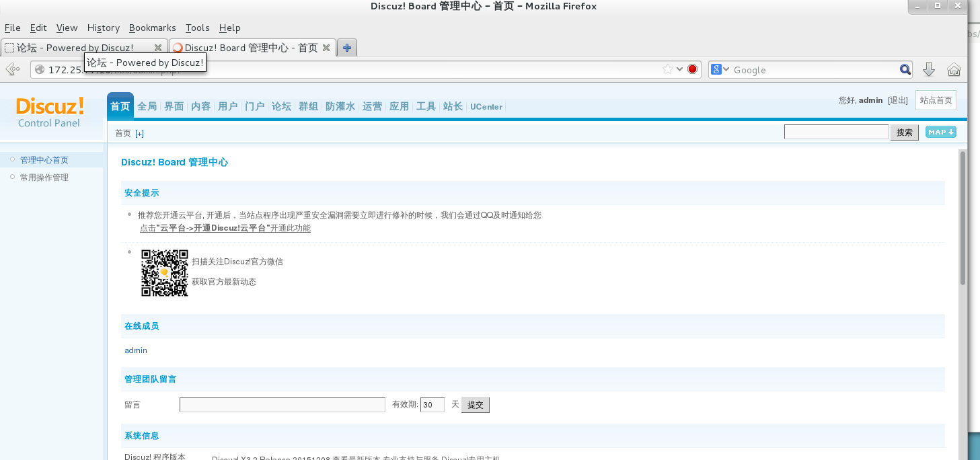Click the Firefox back arrow button

tap(12, 69)
